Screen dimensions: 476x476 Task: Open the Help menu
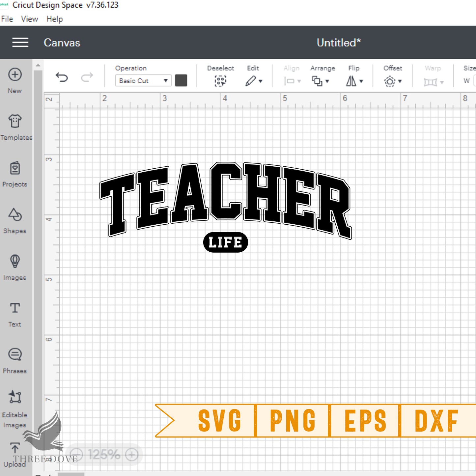54,19
